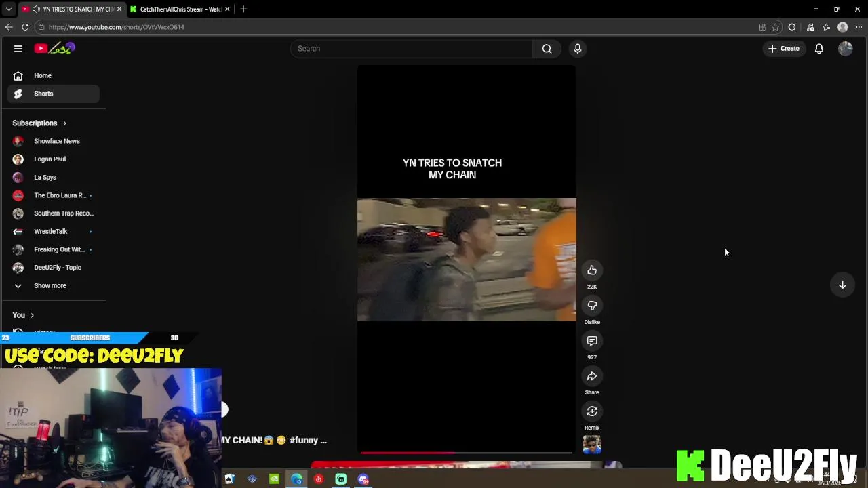Open the YouTube guide hamburger menu
Viewport: 868px width, 488px height.
(18, 48)
